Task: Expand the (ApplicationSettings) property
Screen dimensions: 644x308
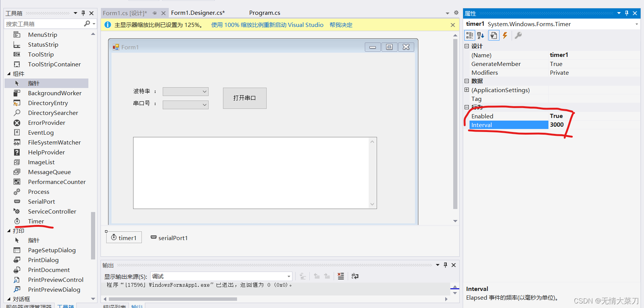Action: pyautogui.click(x=467, y=90)
